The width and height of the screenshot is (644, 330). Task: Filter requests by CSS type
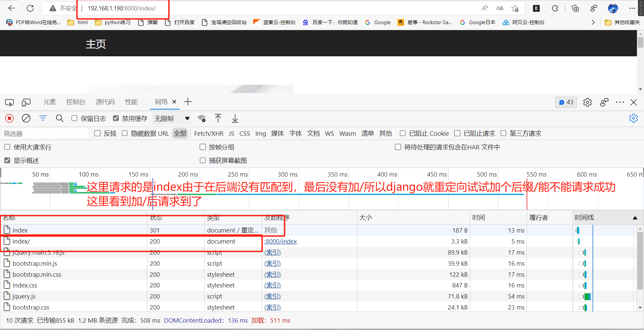click(245, 133)
